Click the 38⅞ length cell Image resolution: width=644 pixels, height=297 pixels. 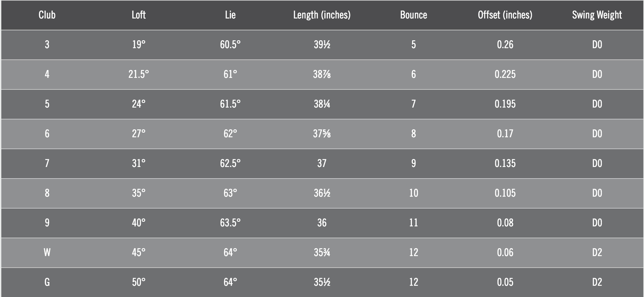(x=322, y=74)
